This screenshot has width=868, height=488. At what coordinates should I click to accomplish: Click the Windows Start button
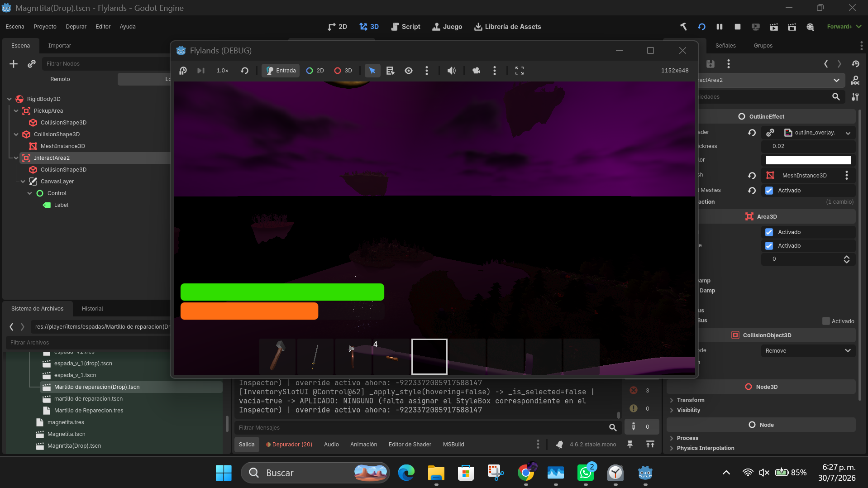[x=224, y=473]
